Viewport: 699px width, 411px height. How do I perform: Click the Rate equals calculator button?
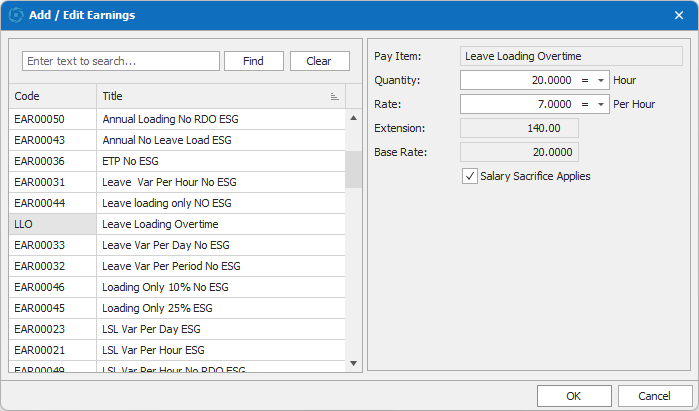point(584,104)
